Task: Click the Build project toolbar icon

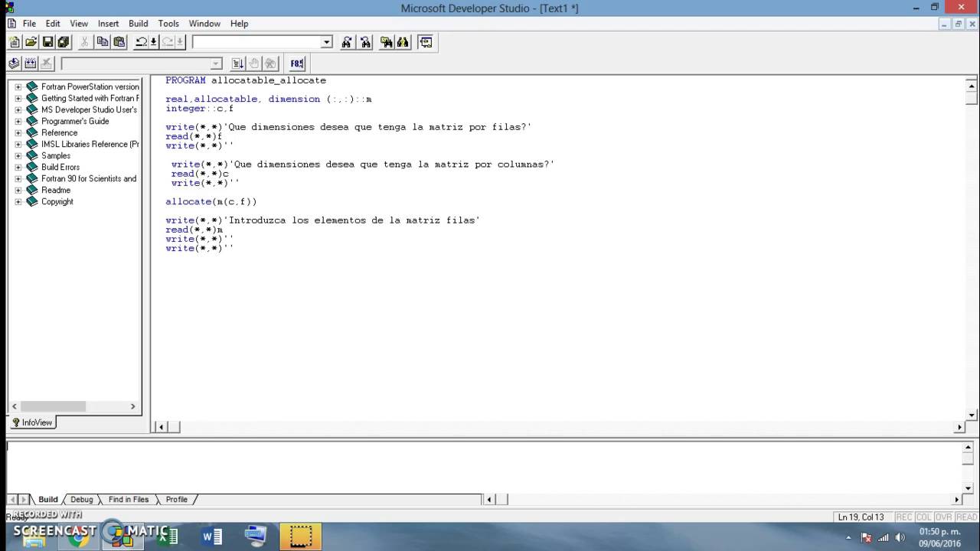Action: [31, 64]
